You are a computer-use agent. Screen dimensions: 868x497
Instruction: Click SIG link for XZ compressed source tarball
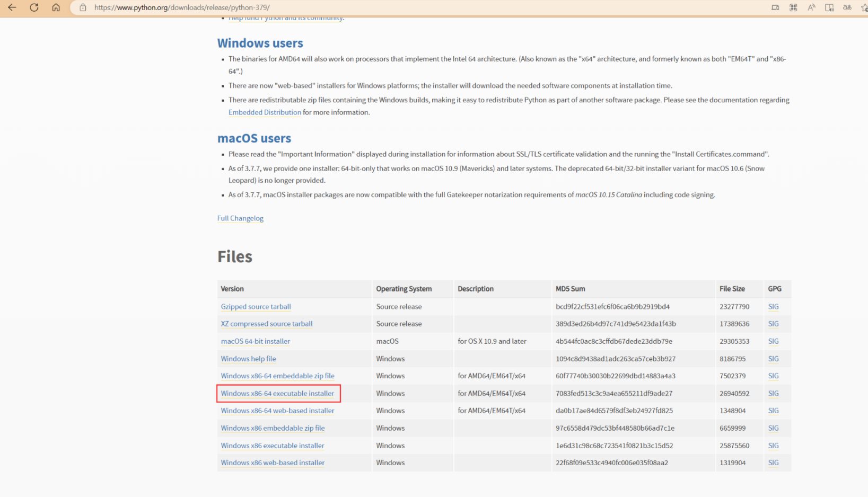click(773, 324)
